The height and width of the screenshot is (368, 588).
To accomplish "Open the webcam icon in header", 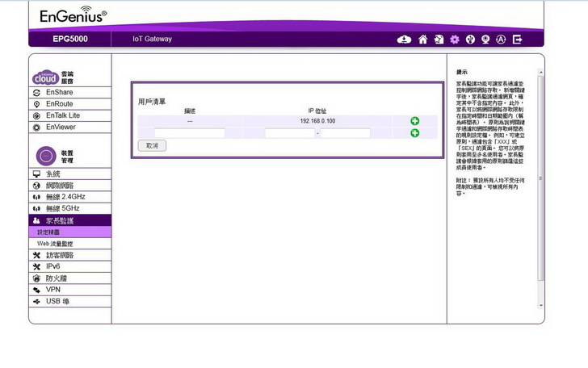I will coord(485,40).
